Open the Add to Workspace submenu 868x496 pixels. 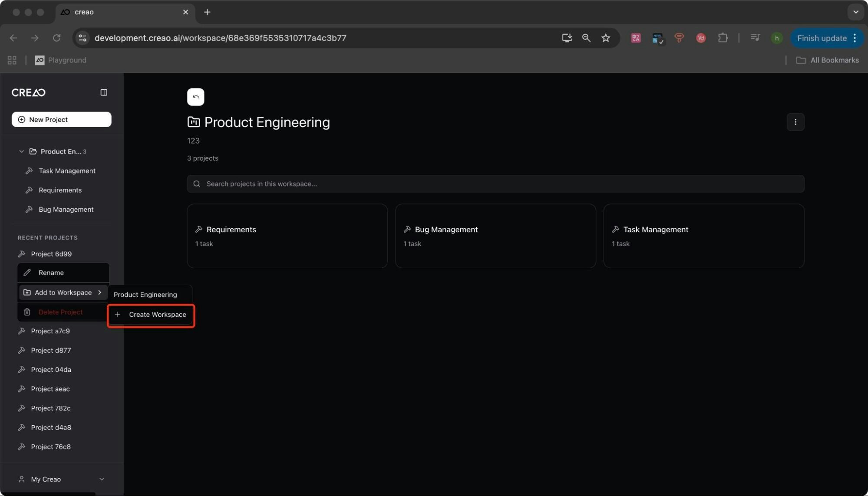click(63, 292)
